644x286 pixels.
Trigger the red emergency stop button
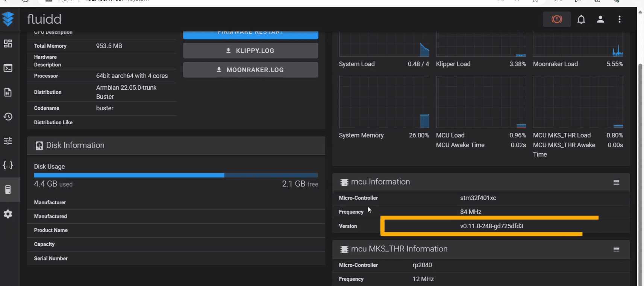(x=557, y=19)
